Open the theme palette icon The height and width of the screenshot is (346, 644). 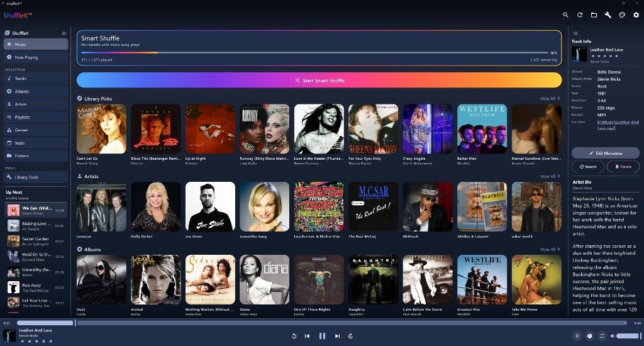point(622,15)
